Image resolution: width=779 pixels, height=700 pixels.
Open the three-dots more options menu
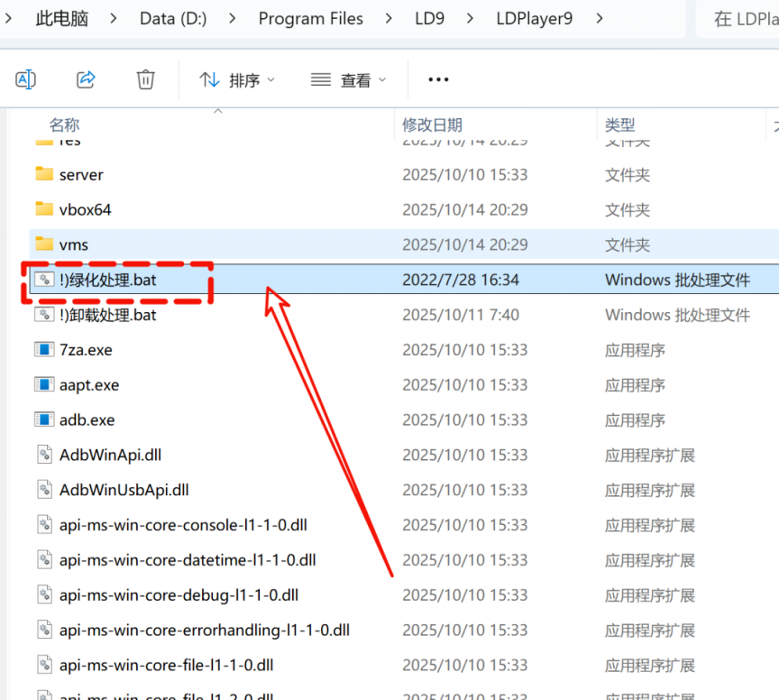click(438, 79)
